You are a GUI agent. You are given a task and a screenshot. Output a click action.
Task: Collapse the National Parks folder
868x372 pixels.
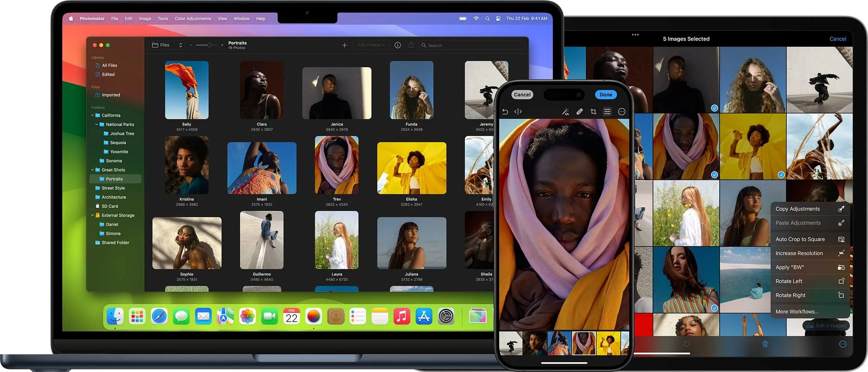point(96,125)
